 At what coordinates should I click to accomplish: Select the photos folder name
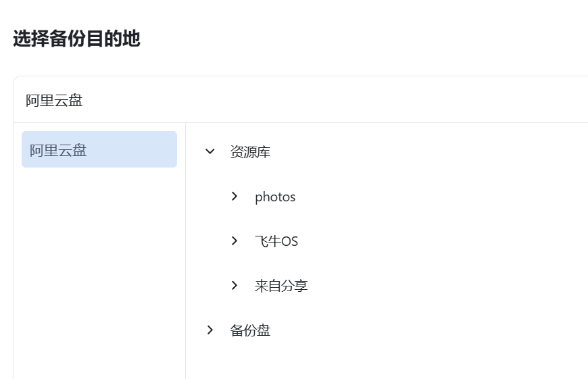pyautogui.click(x=275, y=197)
